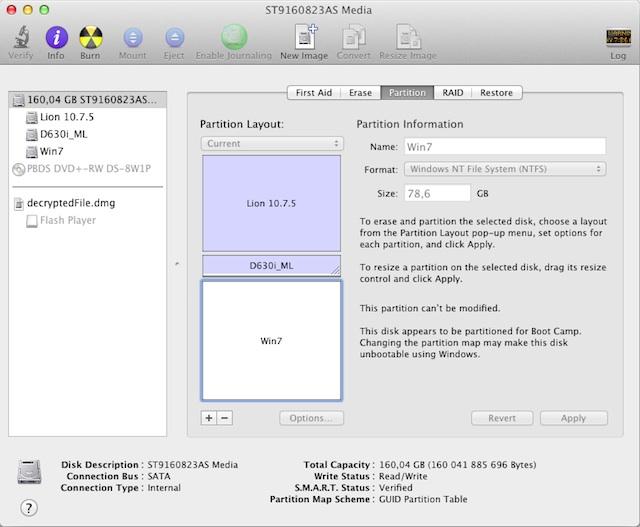Image resolution: width=640 pixels, height=527 pixels.
Task: Select the Flash Player volume in sidebar
Action: [x=87, y=220]
